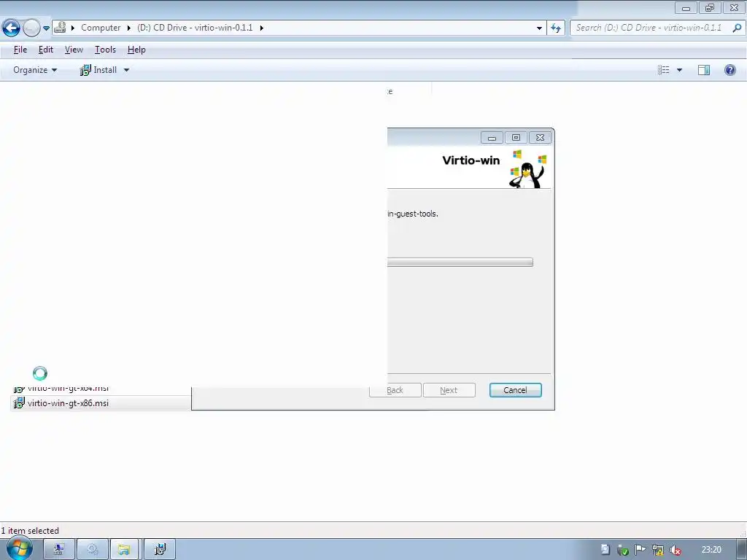The height and width of the screenshot is (560, 747).
Task: Switch to the Explorer folder taskbar button
Action: coord(124,549)
